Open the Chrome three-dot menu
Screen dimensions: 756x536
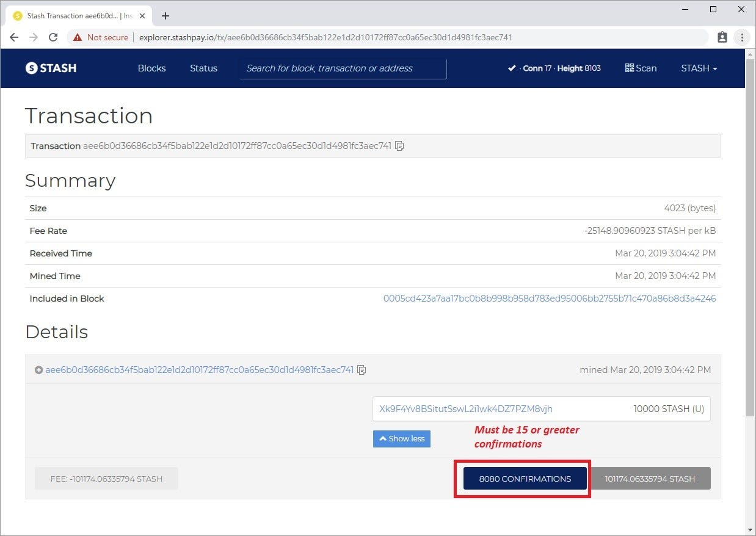coord(741,37)
